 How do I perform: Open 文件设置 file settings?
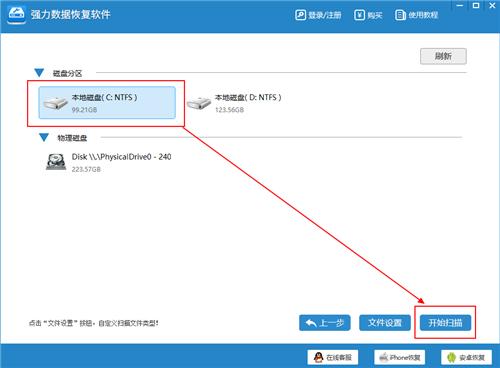[x=385, y=323]
